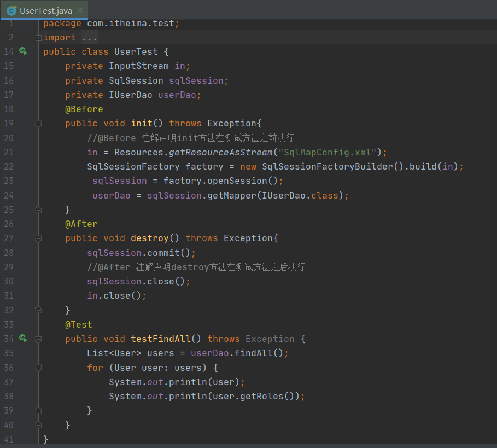This screenshot has height=448, width=497.
Task: Click userDao.findAll() call
Action: (x=237, y=353)
